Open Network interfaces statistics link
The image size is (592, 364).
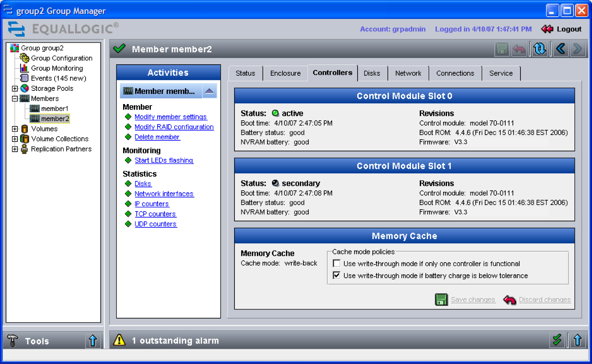[x=164, y=194]
